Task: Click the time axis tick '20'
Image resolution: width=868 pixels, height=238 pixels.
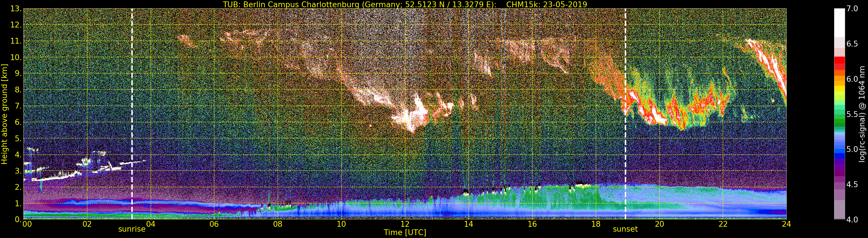Action: click(x=659, y=224)
